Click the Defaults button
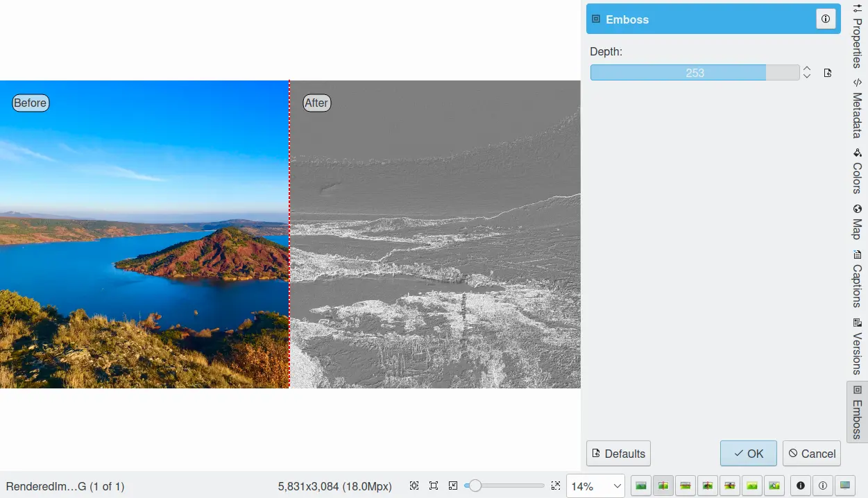Screen dimensions: 868x498 tap(618, 454)
